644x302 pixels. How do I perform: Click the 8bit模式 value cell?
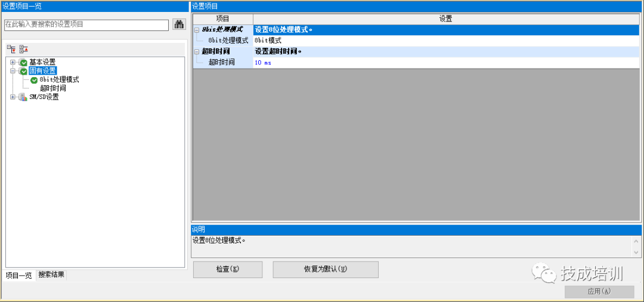click(x=447, y=41)
